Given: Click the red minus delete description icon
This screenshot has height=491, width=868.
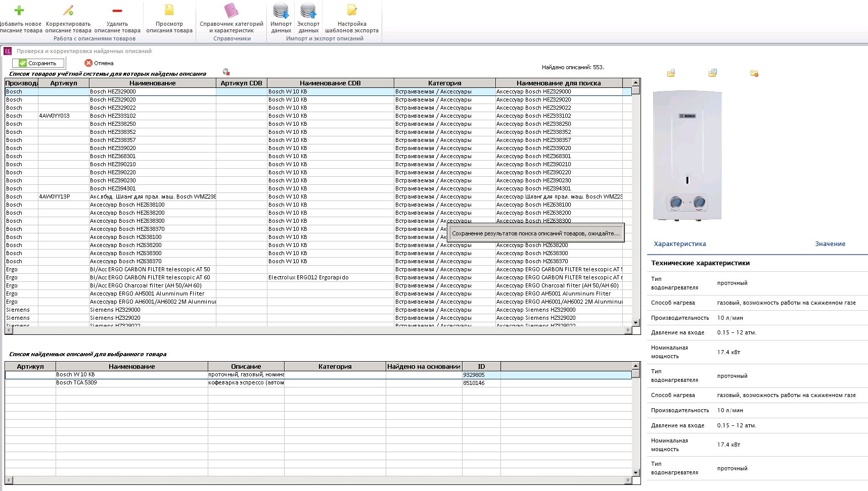Looking at the screenshot, I should pos(117,10).
